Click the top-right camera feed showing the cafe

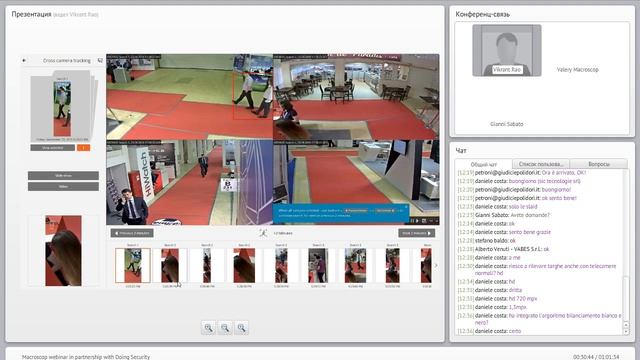pyautogui.click(x=356, y=97)
